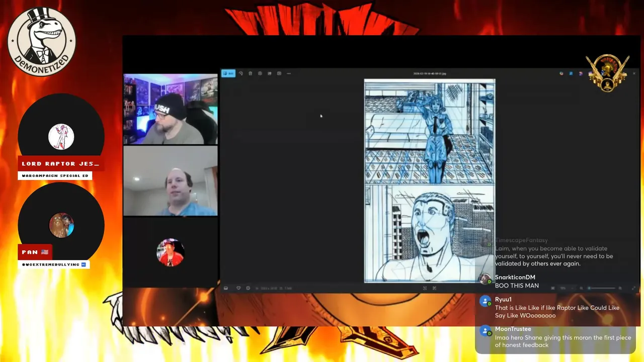Click webcam feed of man in blue shirt
The width and height of the screenshot is (644, 362).
pyautogui.click(x=171, y=180)
